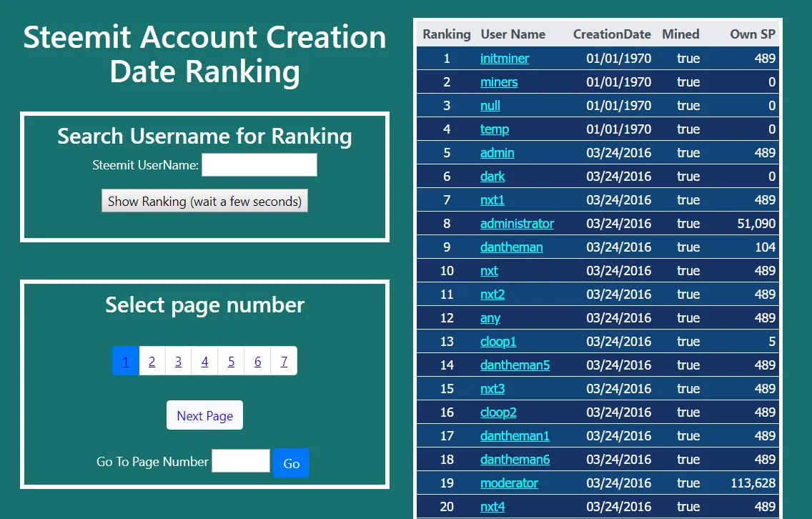Click the Mined 'true' value for moderator
The height and width of the screenshot is (519, 812).
coord(688,483)
